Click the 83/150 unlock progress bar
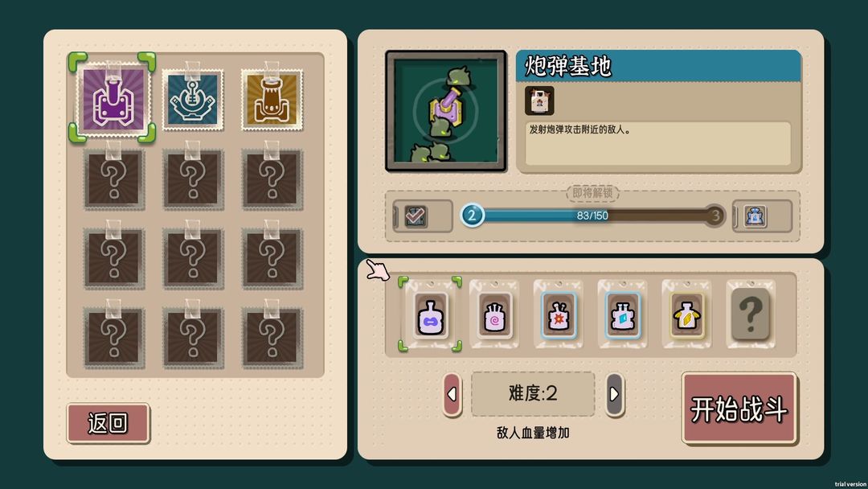868x489 pixels. point(593,216)
